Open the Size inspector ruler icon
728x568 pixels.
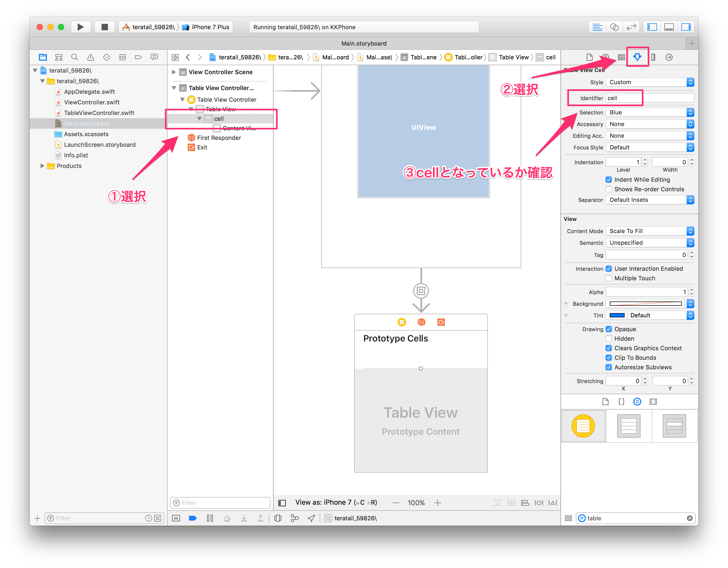pyautogui.click(x=653, y=57)
